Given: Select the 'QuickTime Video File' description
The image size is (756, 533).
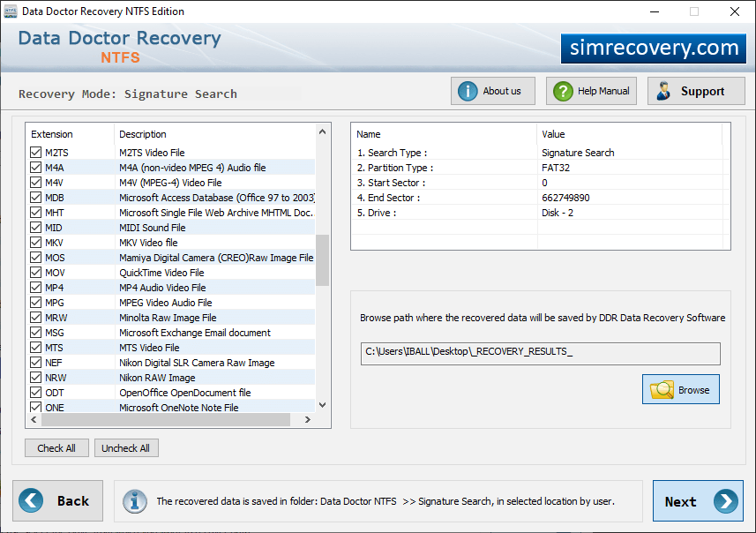Looking at the screenshot, I should (161, 273).
